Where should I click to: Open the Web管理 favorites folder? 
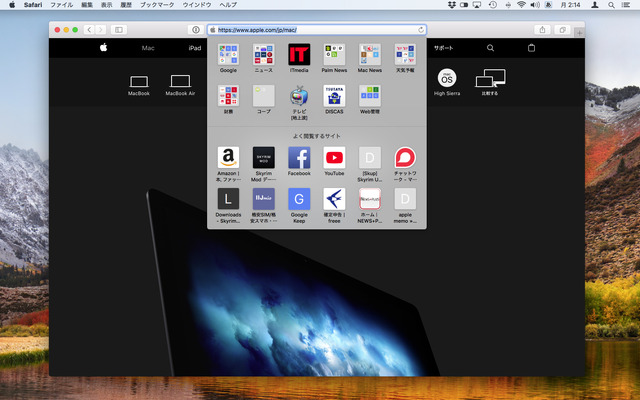point(370,96)
